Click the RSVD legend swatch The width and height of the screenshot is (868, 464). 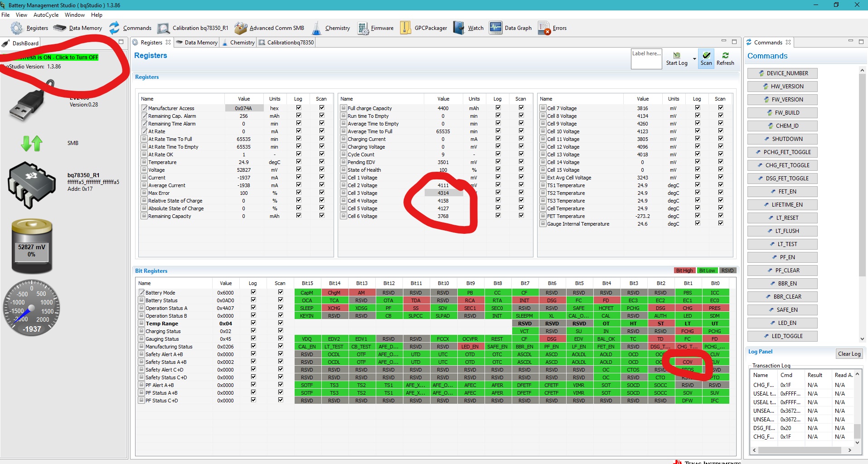[727, 271]
